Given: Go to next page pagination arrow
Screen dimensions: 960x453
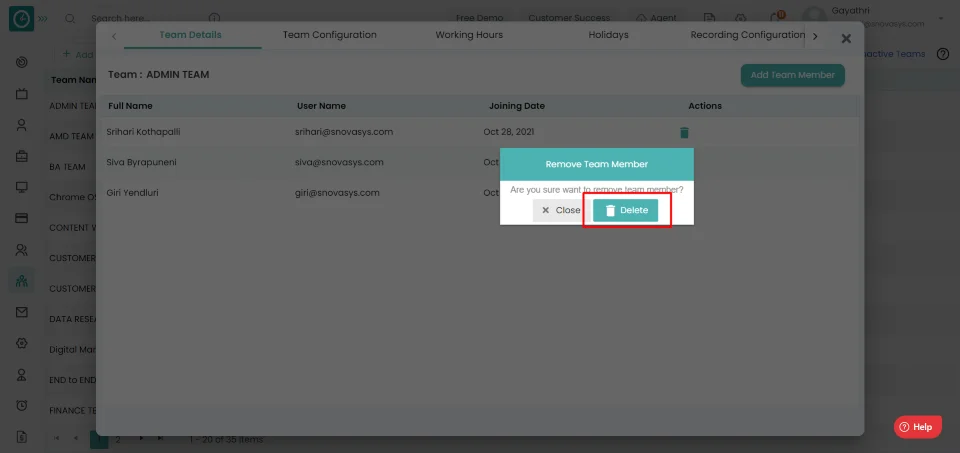Looking at the screenshot, I should [x=141, y=438].
